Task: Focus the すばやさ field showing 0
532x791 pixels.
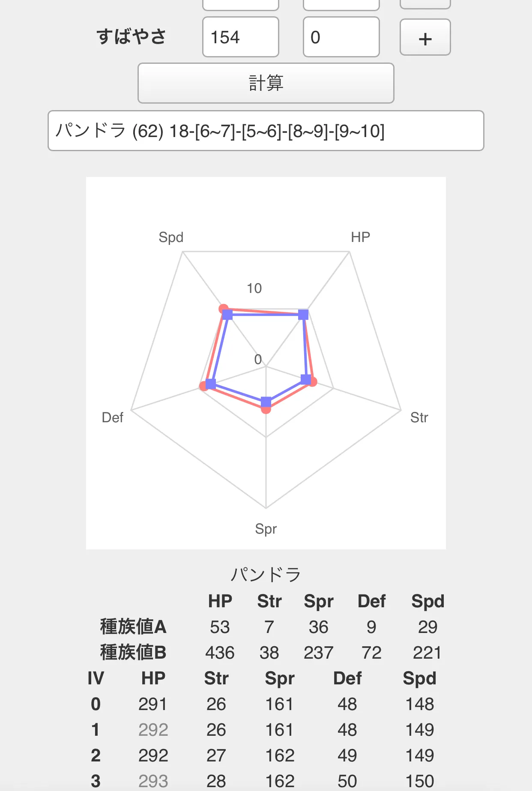Action: [341, 37]
